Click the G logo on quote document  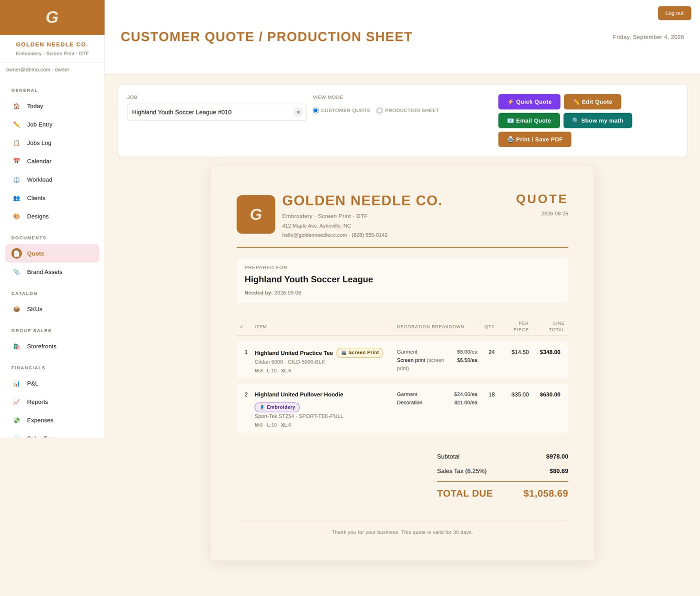[256, 214]
